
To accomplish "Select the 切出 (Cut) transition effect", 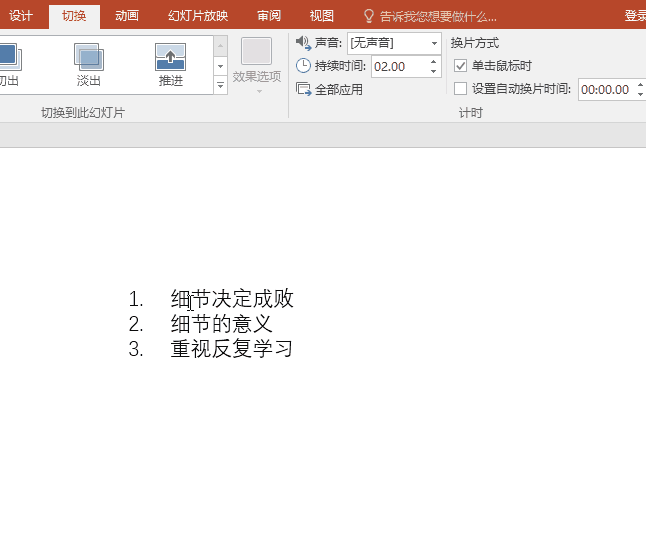I will 9,65.
